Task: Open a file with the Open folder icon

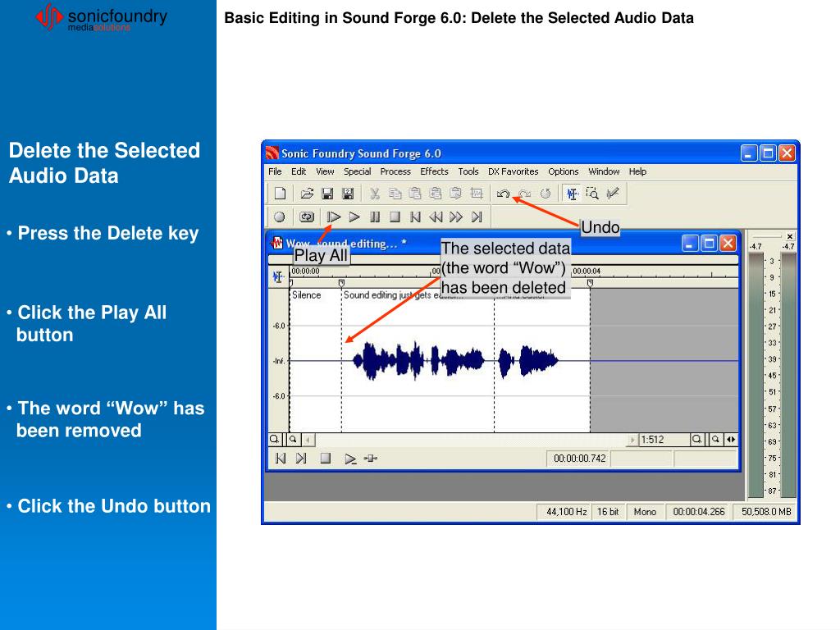Action: click(x=307, y=194)
